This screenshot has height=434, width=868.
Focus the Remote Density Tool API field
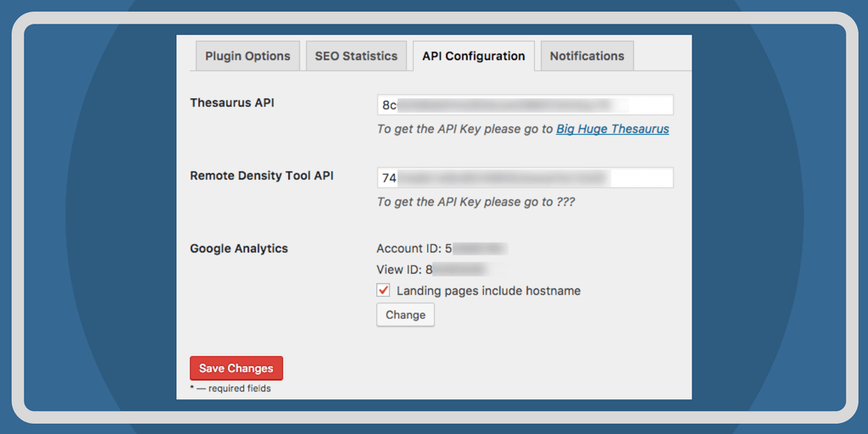click(x=525, y=178)
